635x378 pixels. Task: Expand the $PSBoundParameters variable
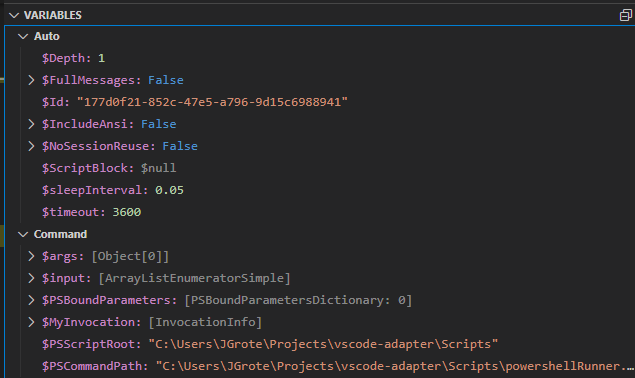(x=31, y=300)
